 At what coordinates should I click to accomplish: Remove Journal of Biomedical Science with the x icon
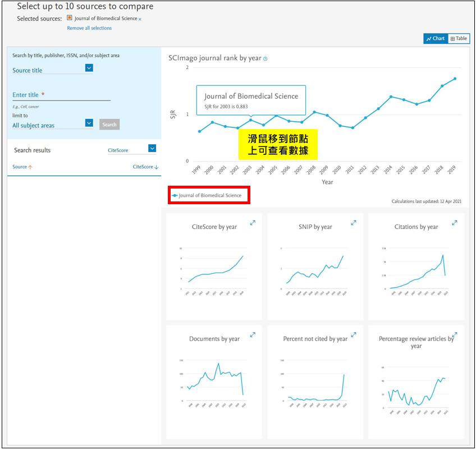click(140, 19)
